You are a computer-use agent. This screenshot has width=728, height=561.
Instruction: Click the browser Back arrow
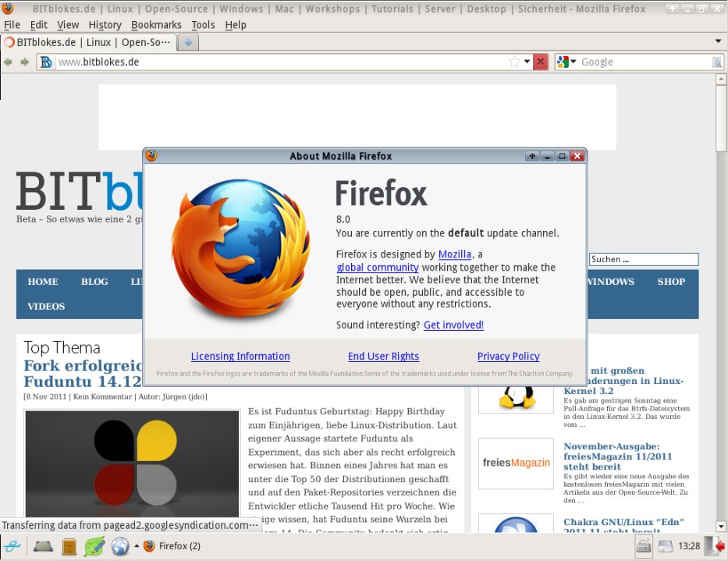tap(8, 62)
